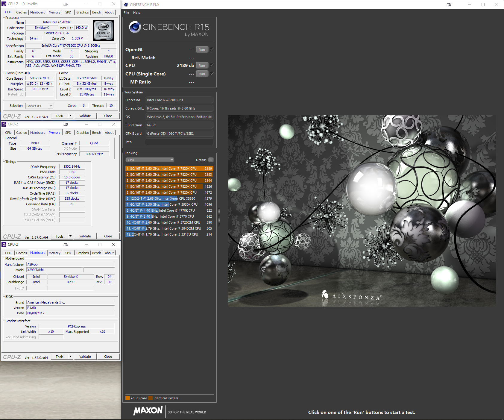Viewport: 504px width, 420px height.
Task: Click the Core Speed value 5002.66 MHz
Action: coord(40,78)
